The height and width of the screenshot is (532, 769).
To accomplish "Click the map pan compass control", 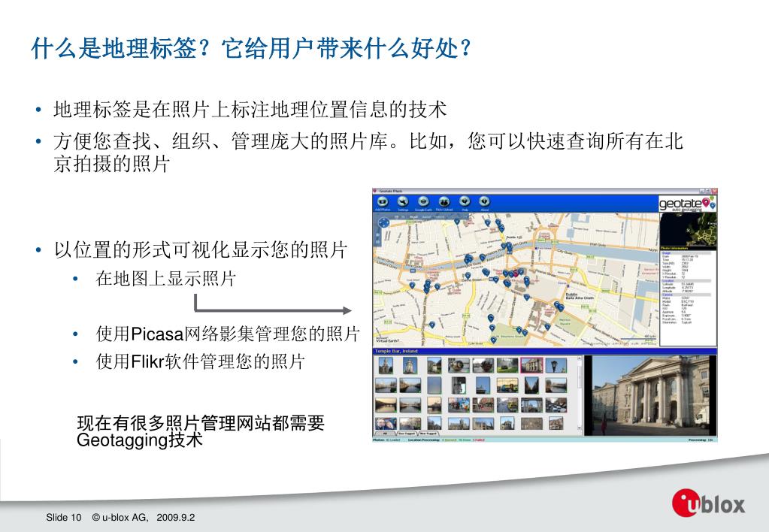I will (x=383, y=222).
